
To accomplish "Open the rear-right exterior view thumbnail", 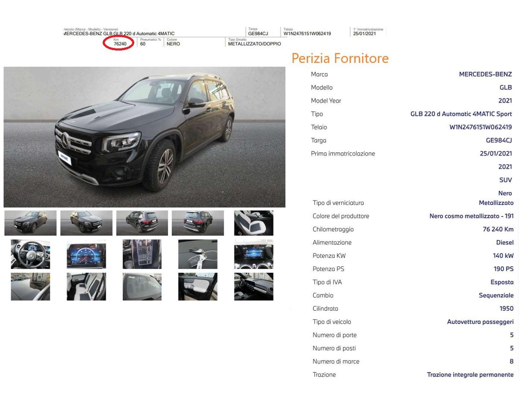I will (x=198, y=223).
